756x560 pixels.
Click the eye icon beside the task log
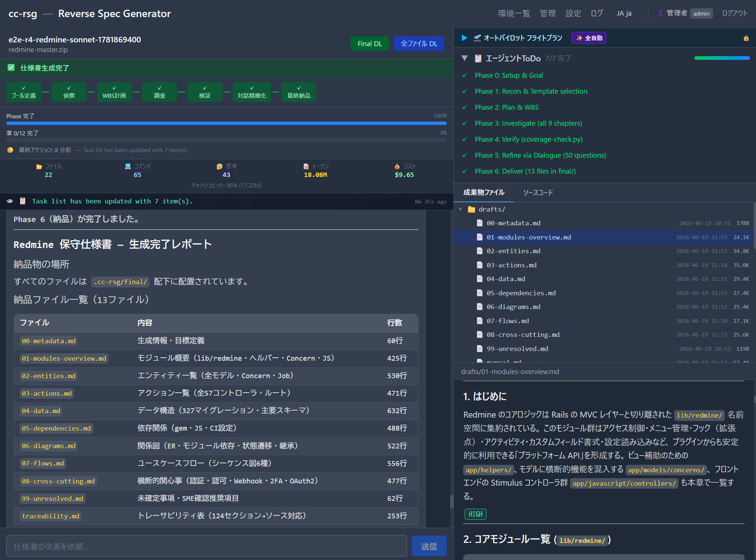[10, 201]
